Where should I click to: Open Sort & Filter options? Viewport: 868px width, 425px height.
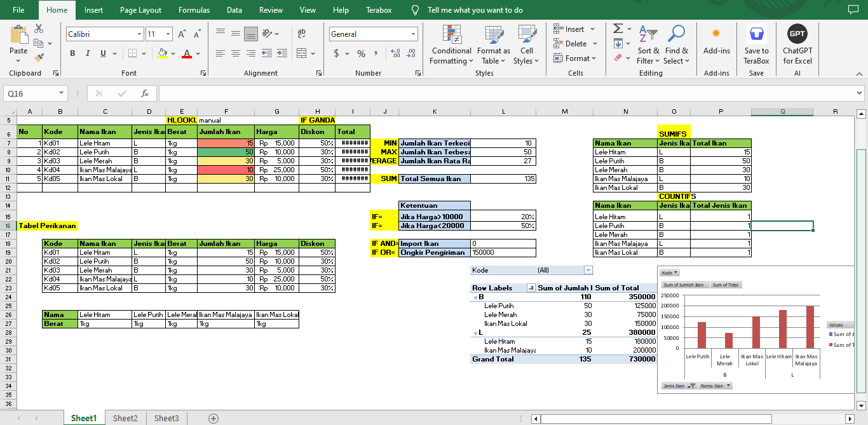(x=648, y=46)
